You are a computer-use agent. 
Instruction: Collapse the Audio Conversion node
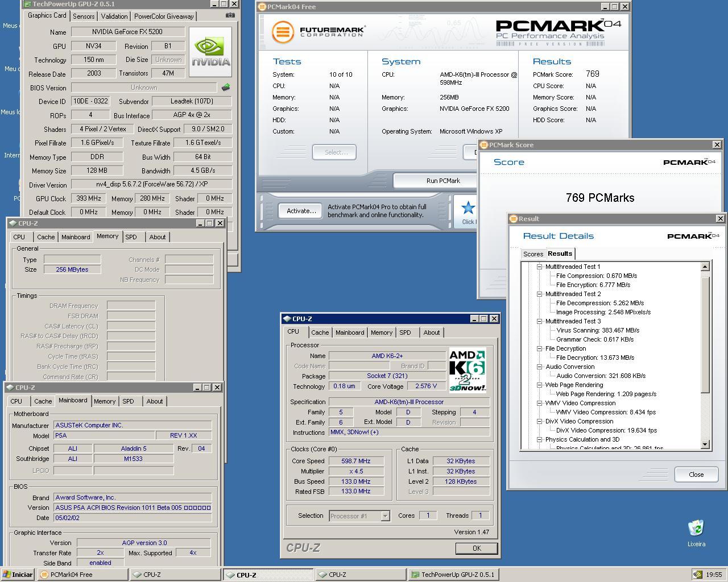coord(539,367)
